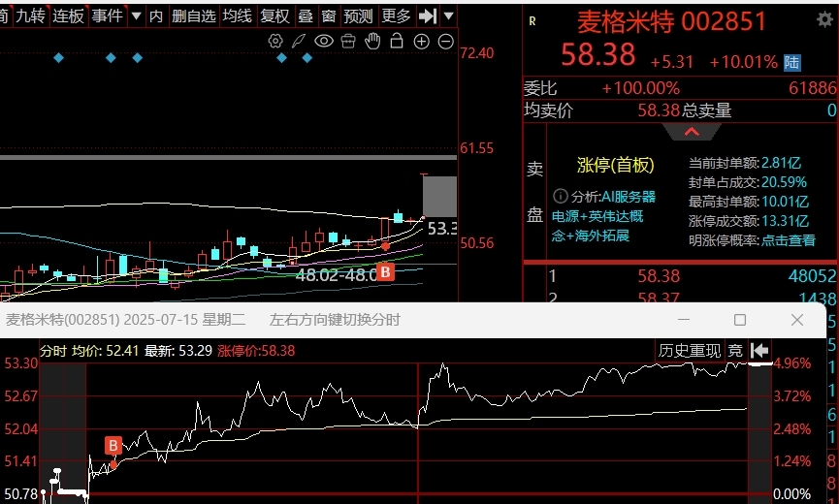839x504 pixels.
Task: Toggle the eye visibility icon above chart
Action: (324, 41)
